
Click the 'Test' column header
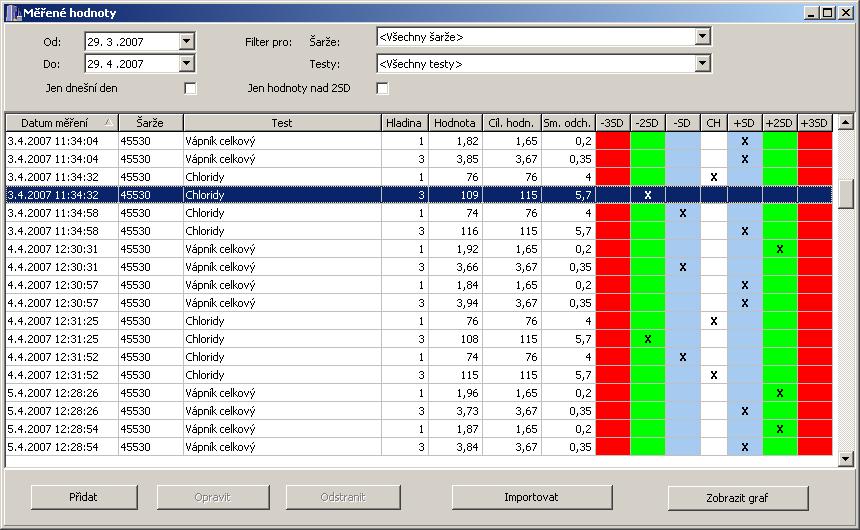pos(282,123)
